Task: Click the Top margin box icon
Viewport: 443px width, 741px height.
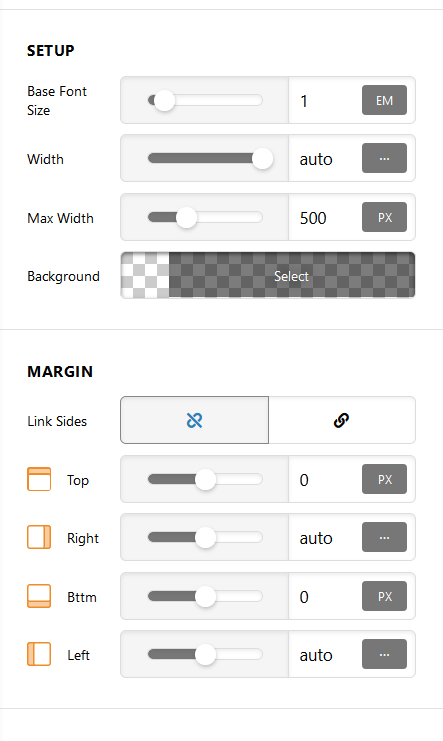Action: click(x=39, y=479)
